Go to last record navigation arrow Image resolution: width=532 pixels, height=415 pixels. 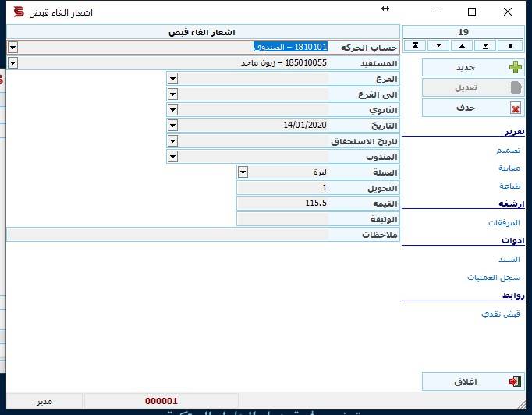[x=485, y=45]
